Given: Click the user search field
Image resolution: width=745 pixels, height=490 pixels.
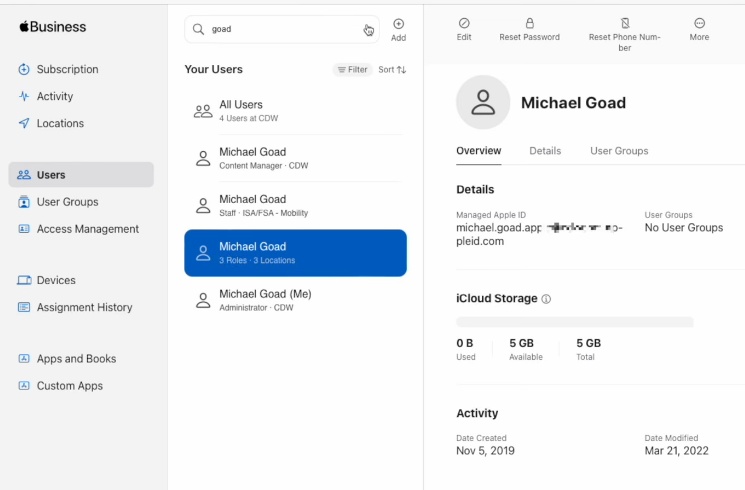Looking at the screenshot, I should tap(282, 29).
